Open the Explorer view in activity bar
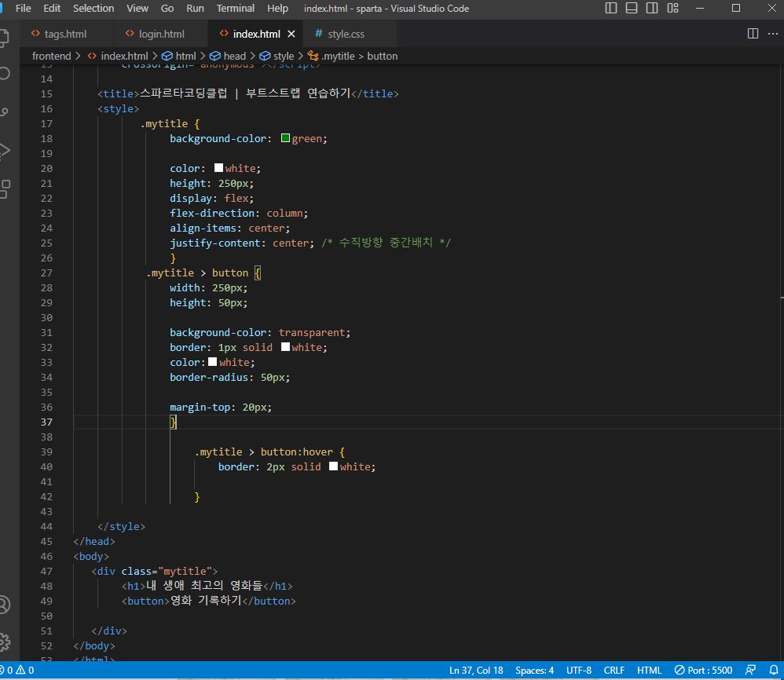The image size is (784, 680). (x=4, y=38)
